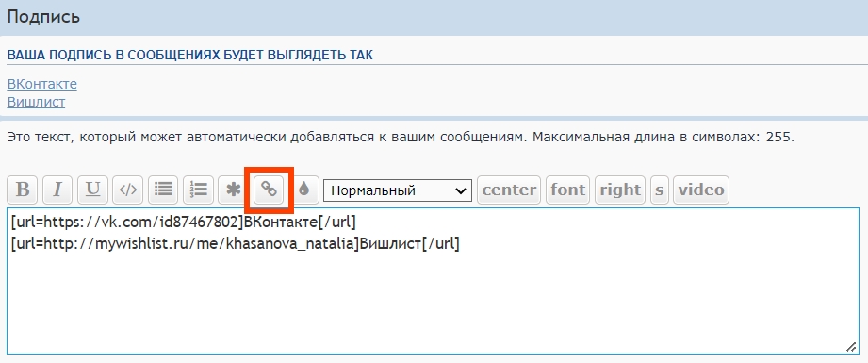Screen dimensions: 868x363
Task: Insert code tag button
Action: (x=128, y=190)
